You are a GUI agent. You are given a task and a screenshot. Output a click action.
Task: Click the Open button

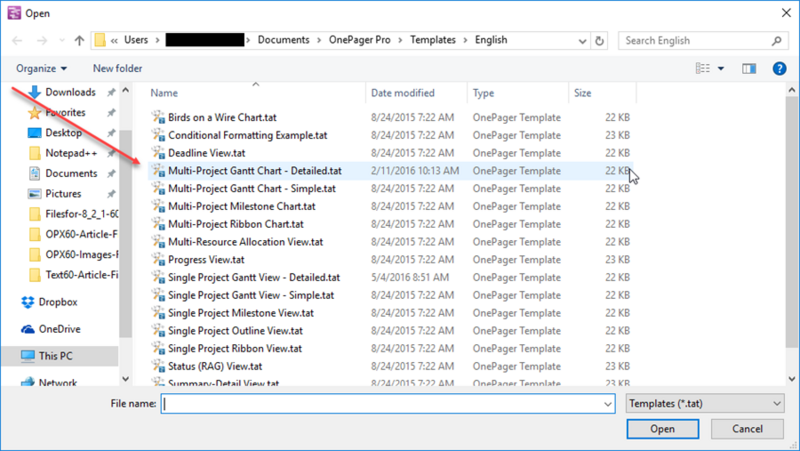pos(662,429)
